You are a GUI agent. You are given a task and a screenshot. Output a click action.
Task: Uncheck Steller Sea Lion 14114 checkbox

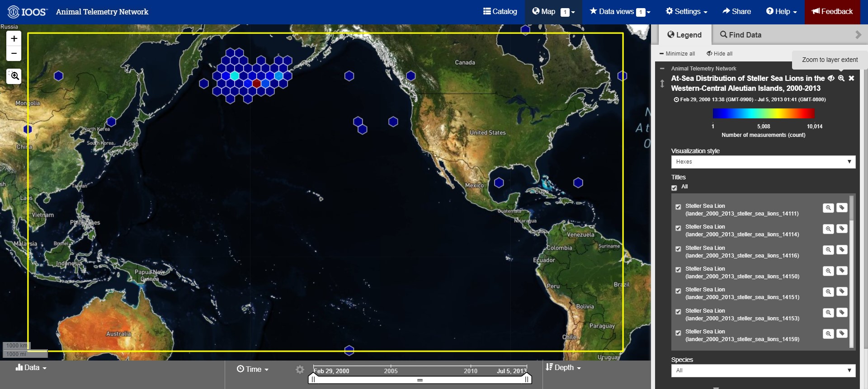pos(678,228)
